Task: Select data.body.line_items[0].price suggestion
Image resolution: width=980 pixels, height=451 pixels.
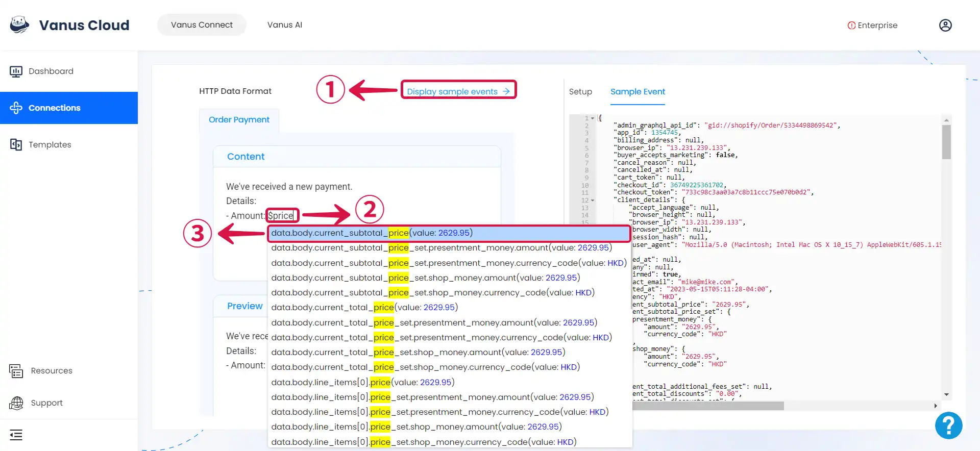Action: pos(449,383)
